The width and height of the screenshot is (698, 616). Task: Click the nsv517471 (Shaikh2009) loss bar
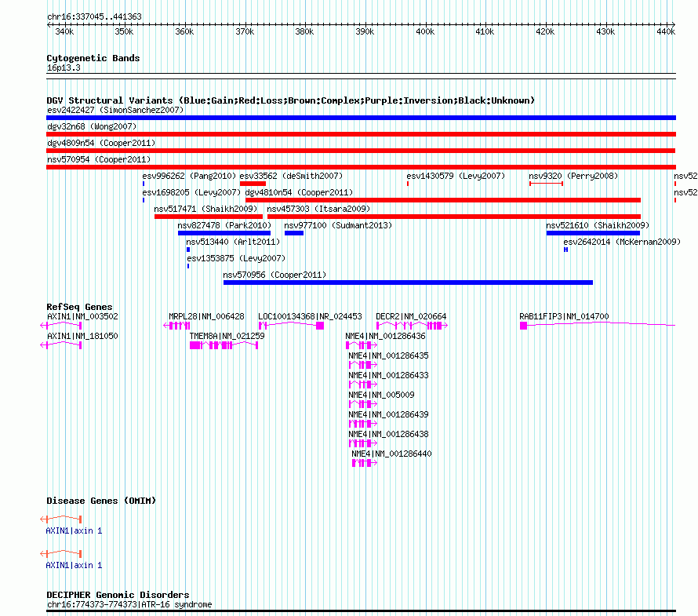pos(208,217)
